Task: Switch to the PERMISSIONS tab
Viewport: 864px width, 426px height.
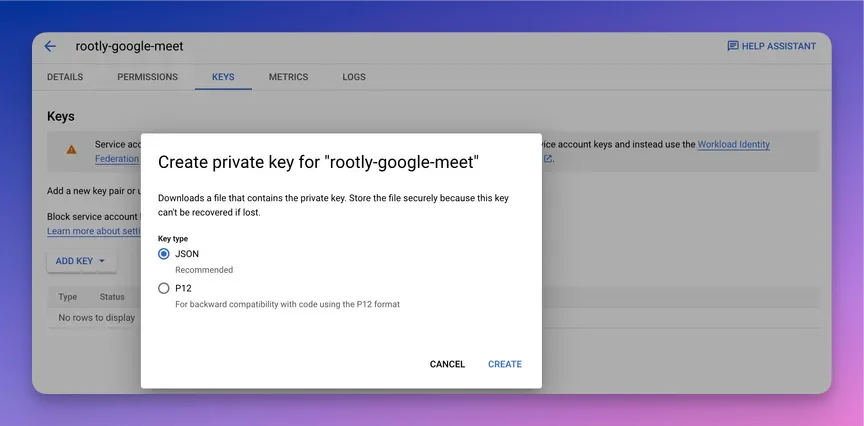Action: pos(148,77)
